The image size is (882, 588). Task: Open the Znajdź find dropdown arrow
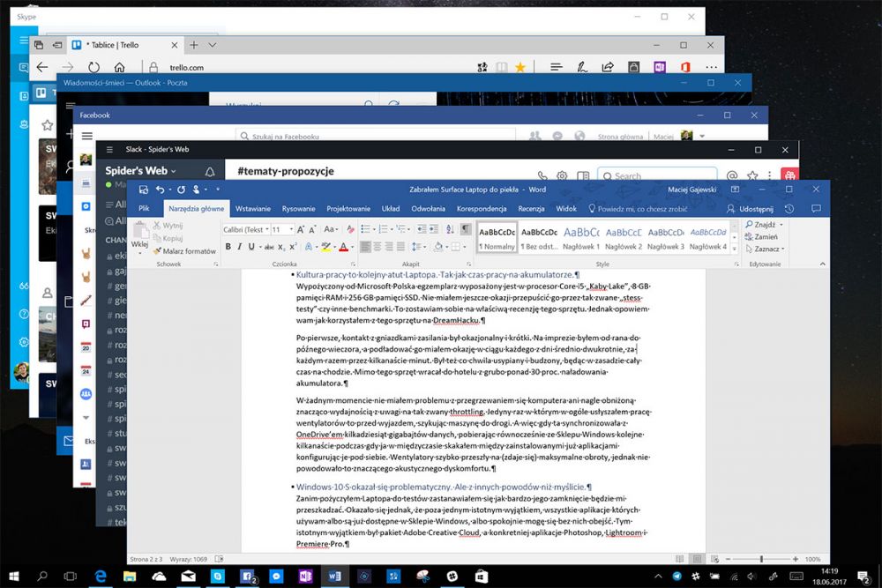pyautogui.click(x=781, y=225)
